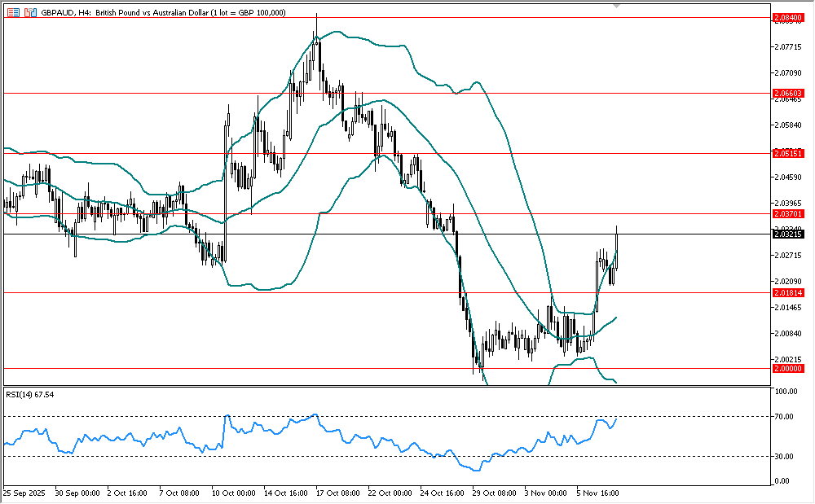Click the 25 Sep 2025 date label
Screen dimensions: 815x504
[23, 493]
